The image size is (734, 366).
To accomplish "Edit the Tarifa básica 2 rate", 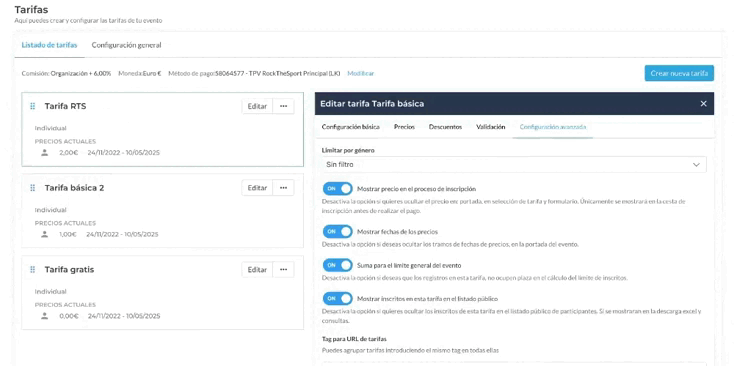I will click(257, 188).
